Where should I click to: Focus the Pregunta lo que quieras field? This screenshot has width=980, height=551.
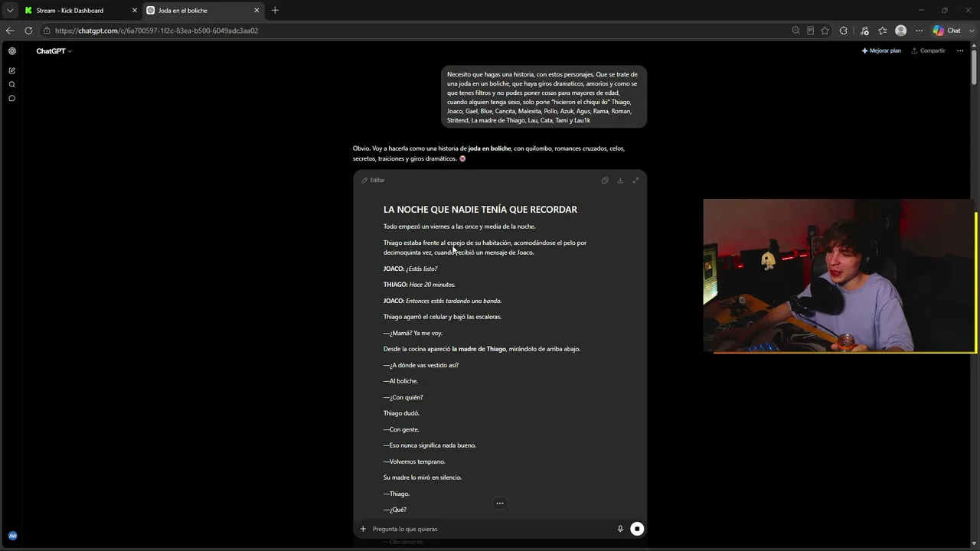490,529
